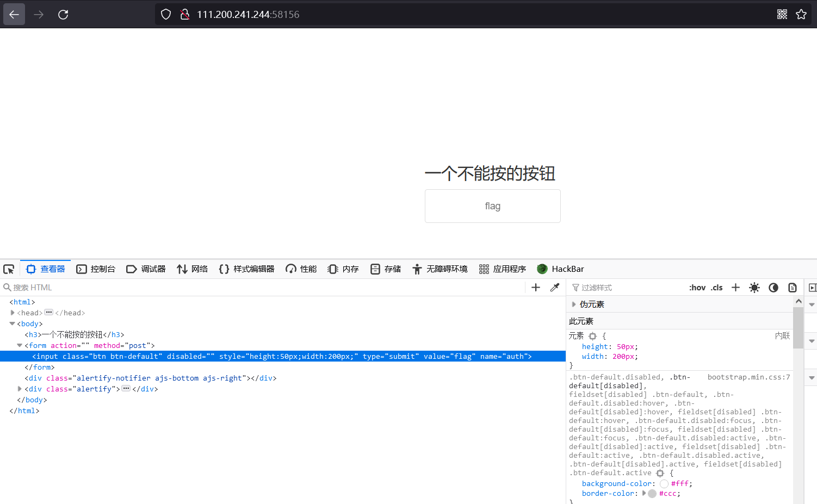Bookmark this page with the star icon
This screenshot has height=504, width=817.
click(801, 14)
